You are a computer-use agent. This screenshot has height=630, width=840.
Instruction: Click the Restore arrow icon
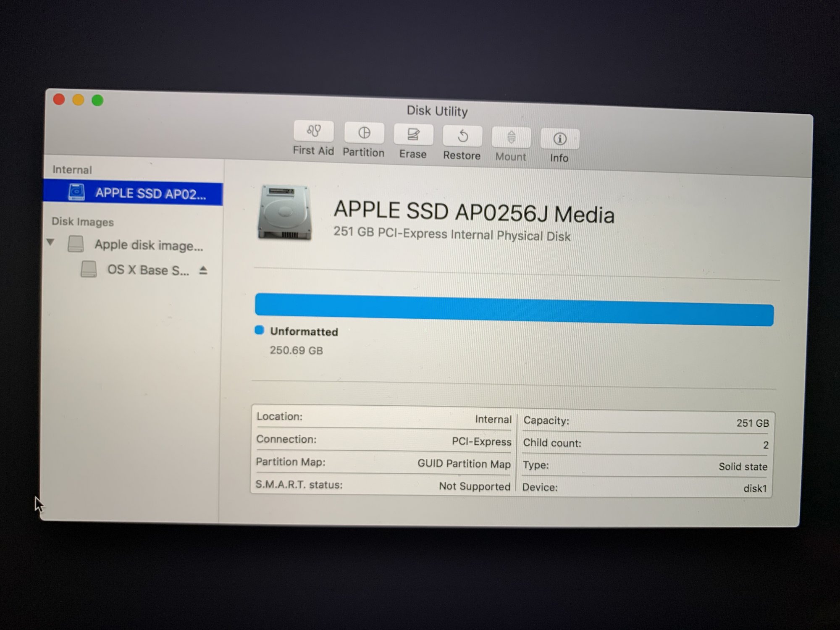(x=462, y=136)
